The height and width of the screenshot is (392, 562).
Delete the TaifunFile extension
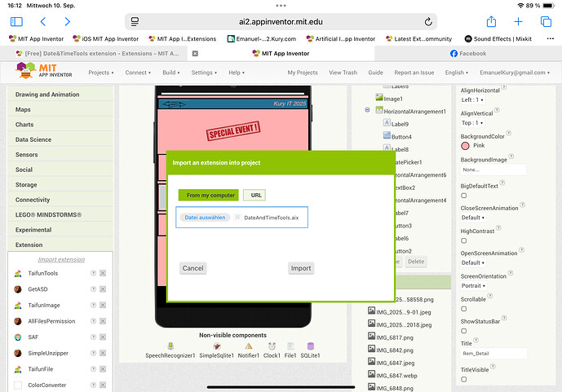[x=103, y=369]
